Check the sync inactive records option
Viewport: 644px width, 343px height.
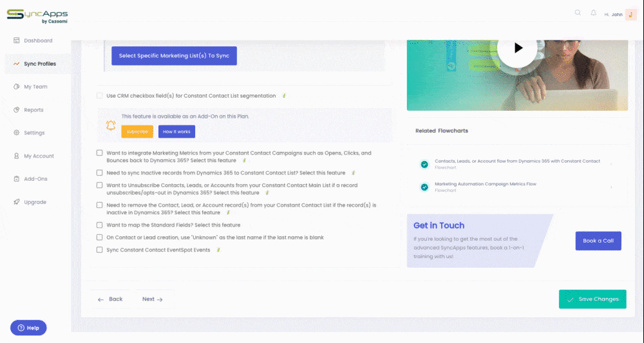tap(99, 172)
